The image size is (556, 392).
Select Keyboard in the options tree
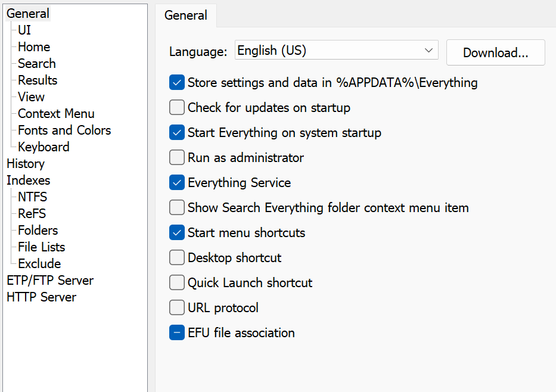44,147
